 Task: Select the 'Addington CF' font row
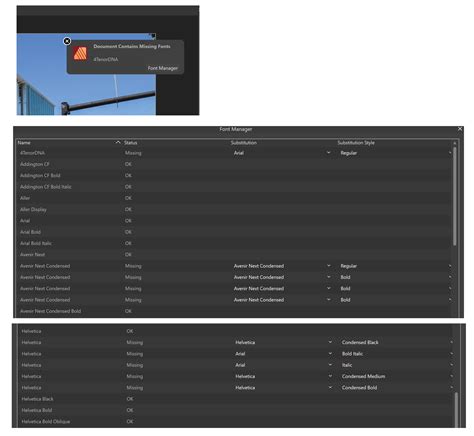click(234, 164)
